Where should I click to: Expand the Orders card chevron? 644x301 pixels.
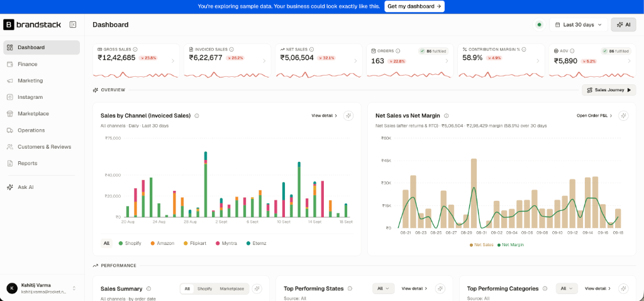tap(447, 61)
